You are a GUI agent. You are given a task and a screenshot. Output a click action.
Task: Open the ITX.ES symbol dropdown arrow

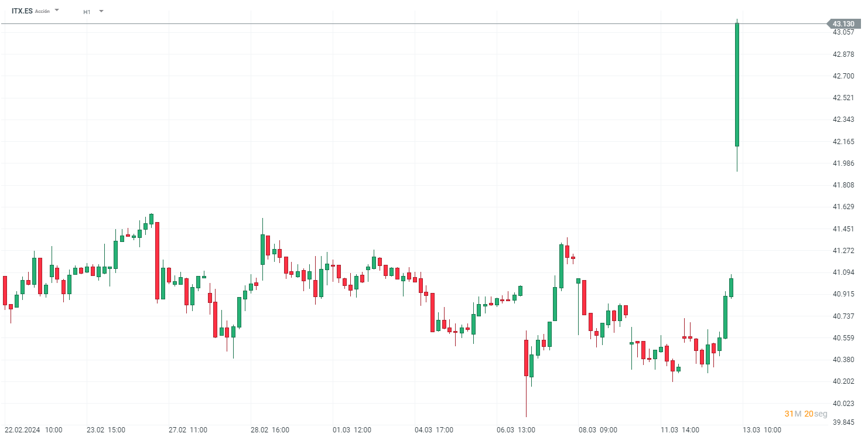tap(57, 11)
